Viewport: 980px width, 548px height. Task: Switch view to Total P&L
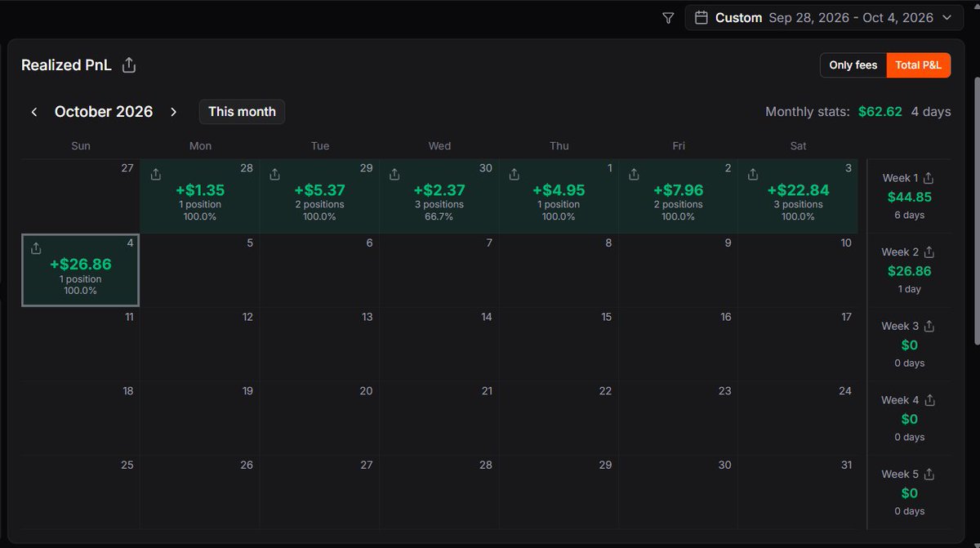coord(919,65)
